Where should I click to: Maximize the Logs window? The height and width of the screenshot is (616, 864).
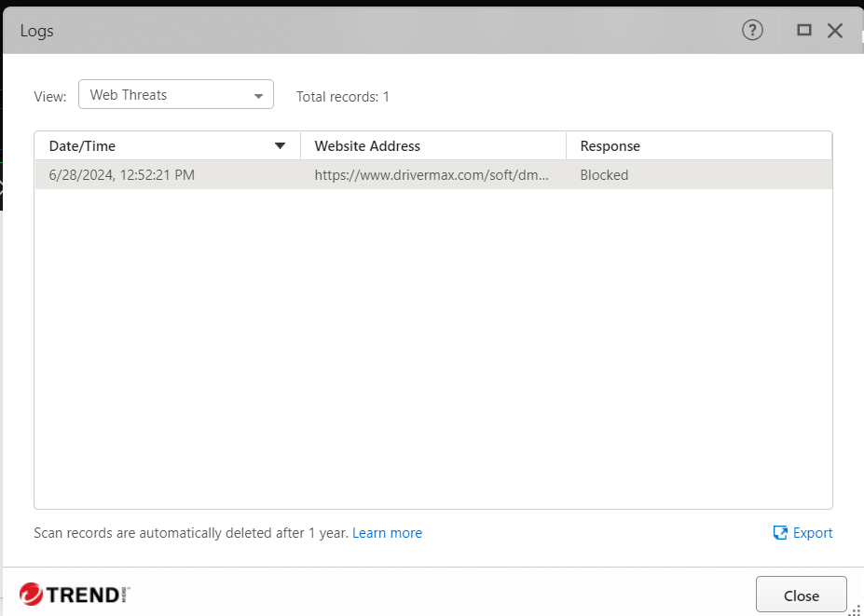click(803, 30)
